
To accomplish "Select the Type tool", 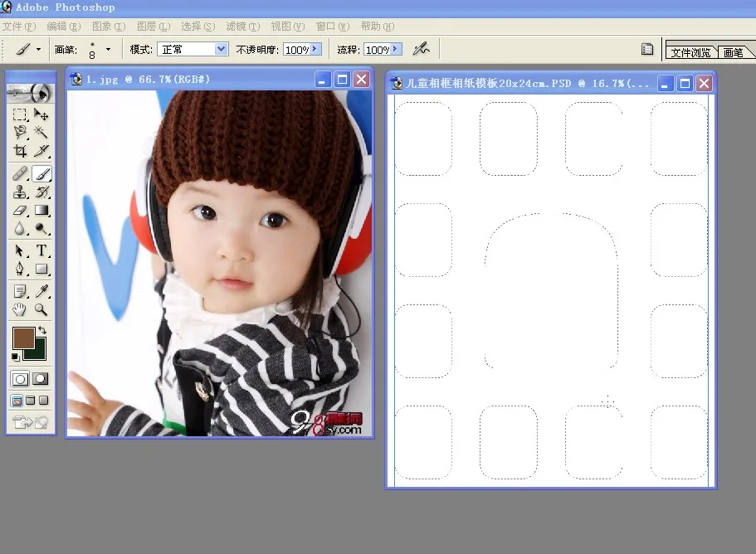I will point(41,250).
